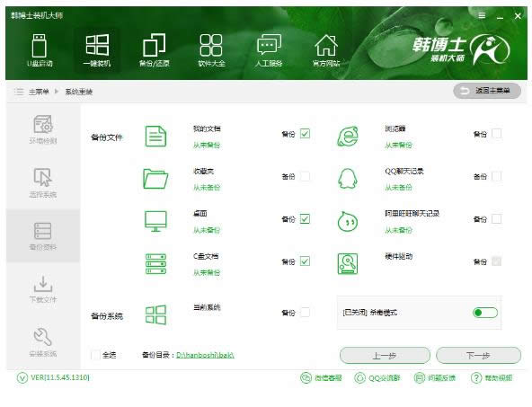Click the 备份系统 section label
Screen dimensions: 532x407
coord(107,316)
